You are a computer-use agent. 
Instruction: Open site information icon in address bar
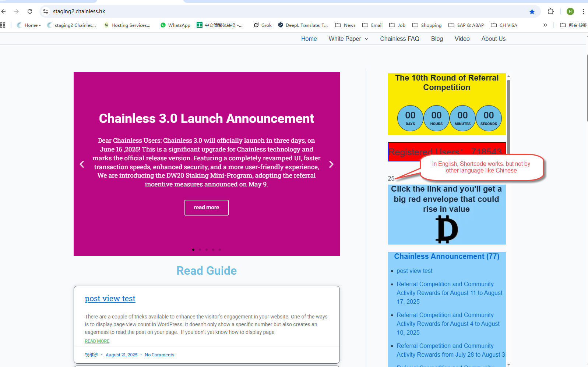(46, 11)
